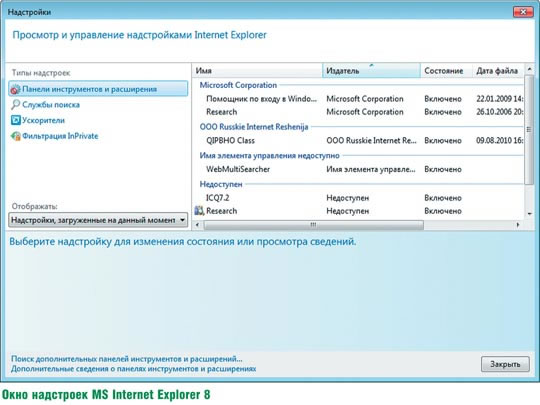Image resolution: width=540 pixels, height=405 pixels.
Task: Select the toolbars and extensions gear icon
Action: coord(15,90)
